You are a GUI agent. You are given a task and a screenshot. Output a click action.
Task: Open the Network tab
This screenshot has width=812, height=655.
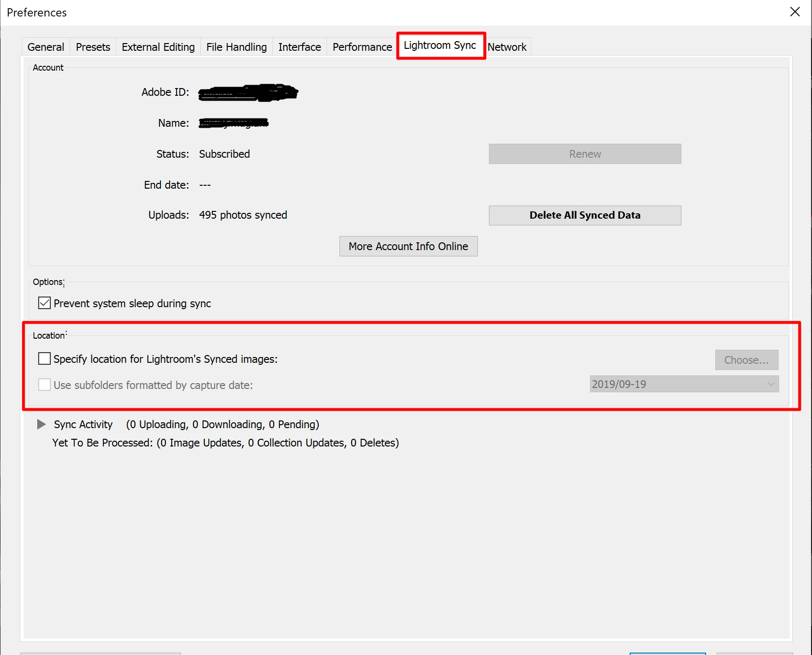[x=507, y=47]
